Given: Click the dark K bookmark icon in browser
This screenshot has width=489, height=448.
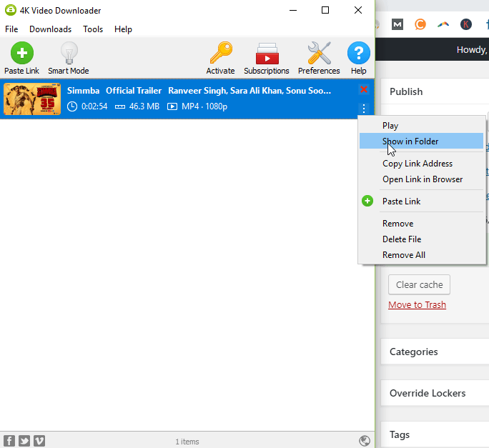Looking at the screenshot, I should (x=466, y=24).
